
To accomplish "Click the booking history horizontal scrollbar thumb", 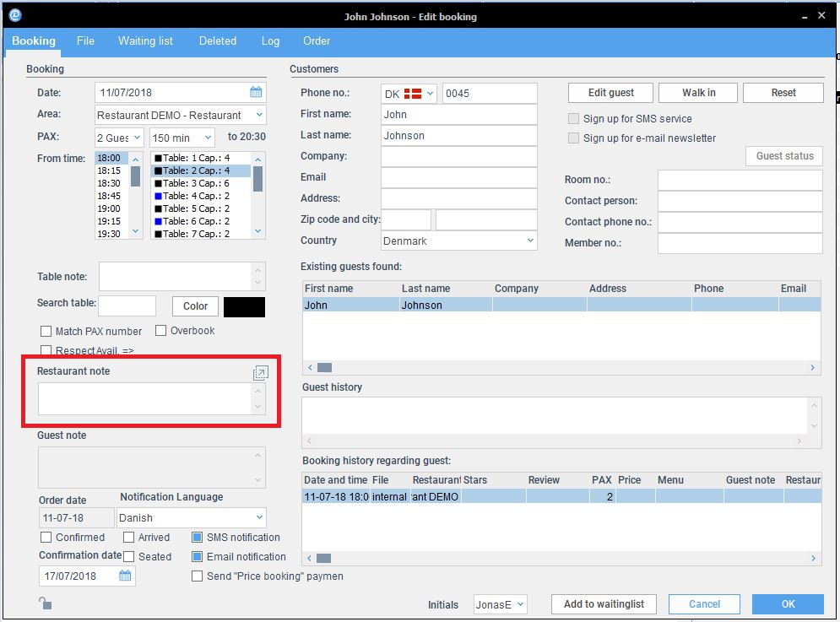I will [323, 558].
